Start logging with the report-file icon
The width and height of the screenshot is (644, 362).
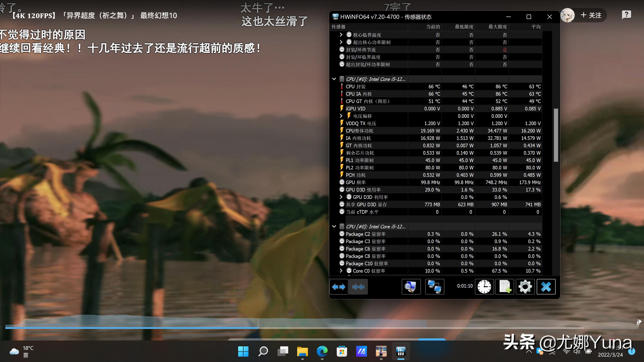click(x=504, y=286)
